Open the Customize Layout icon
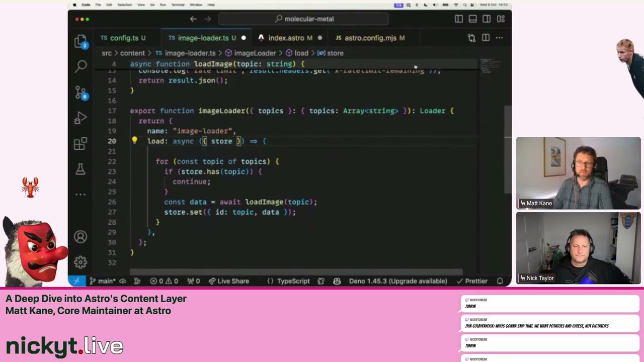The width and height of the screenshot is (644, 362). pyautogui.click(x=501, y=19)
